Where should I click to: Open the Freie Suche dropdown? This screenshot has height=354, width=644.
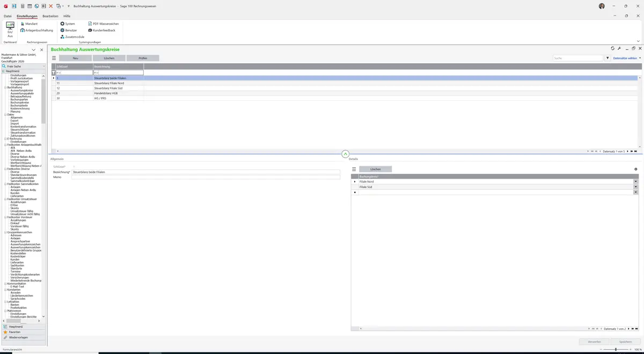click(44, 66)
